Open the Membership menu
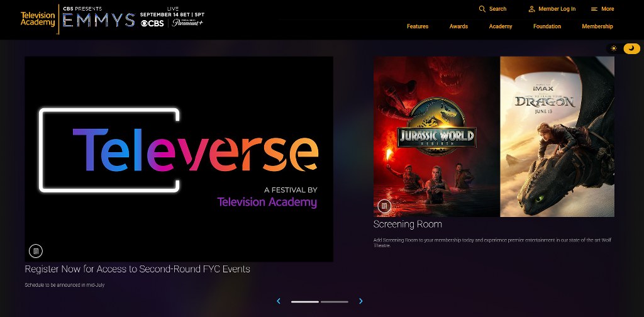The width and height of the screenshot is (644, 317). point(597,26)
